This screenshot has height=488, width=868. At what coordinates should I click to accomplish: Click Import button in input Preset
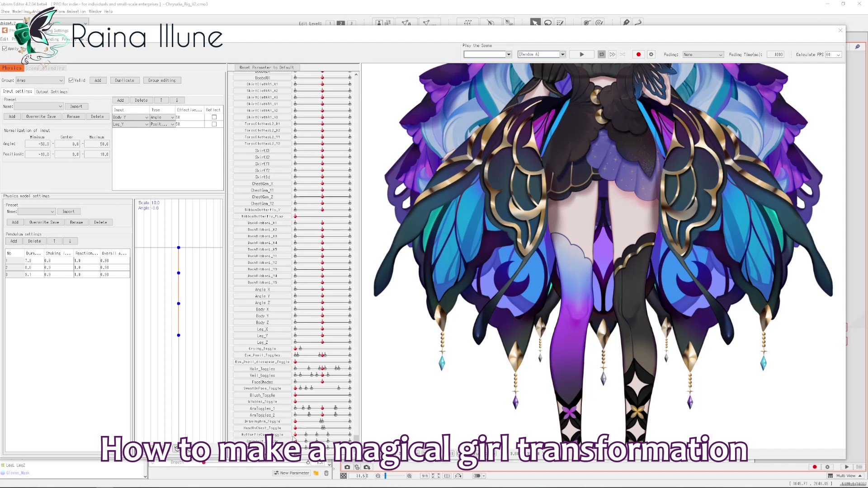pos(76,107)
